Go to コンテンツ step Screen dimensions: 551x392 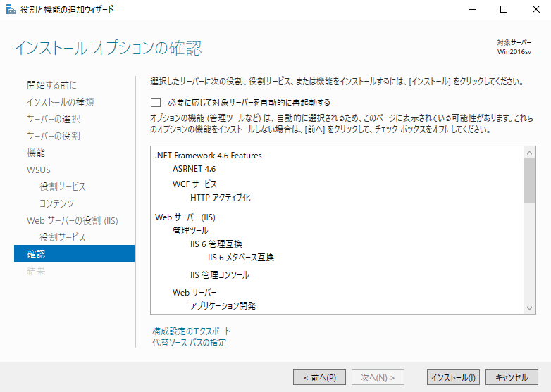click(57, 203)
